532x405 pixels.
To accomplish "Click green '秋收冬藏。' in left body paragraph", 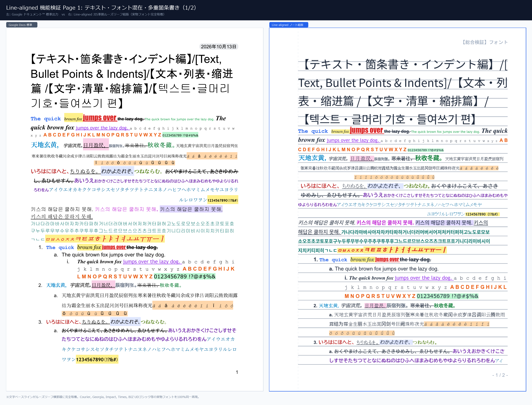I will pyautogui.click(x=161, y=145).
